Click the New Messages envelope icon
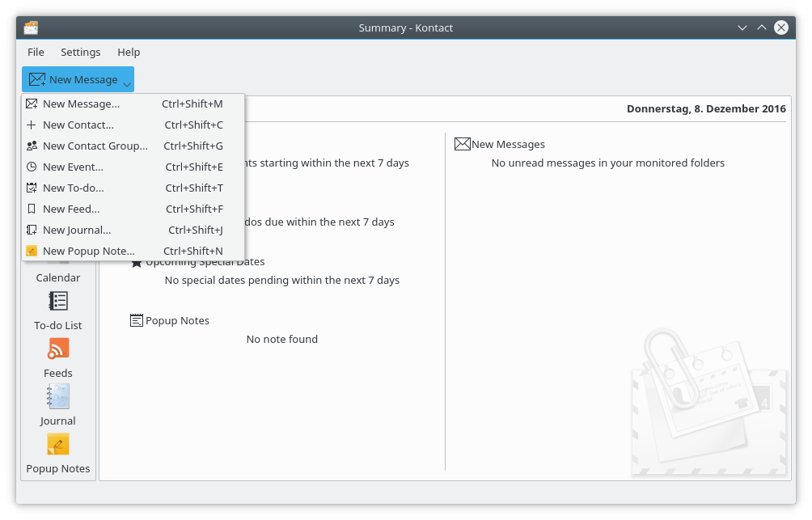 tap(462, 144)
